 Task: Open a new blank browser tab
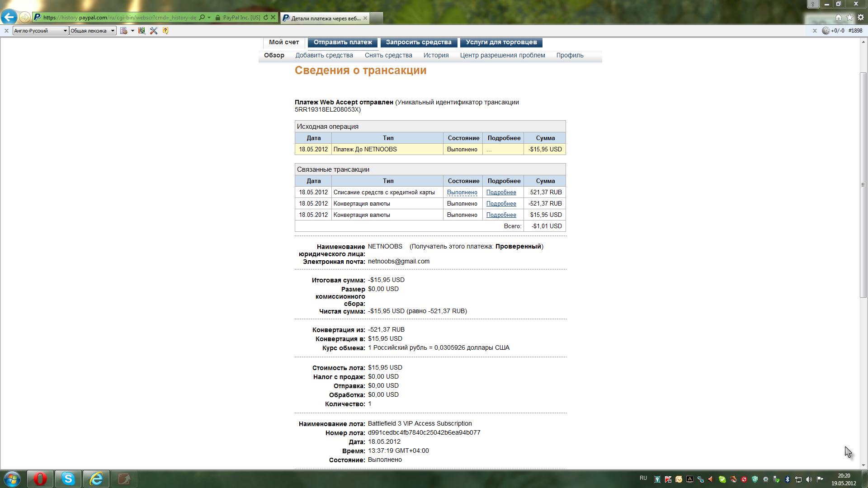pos(377,18)
